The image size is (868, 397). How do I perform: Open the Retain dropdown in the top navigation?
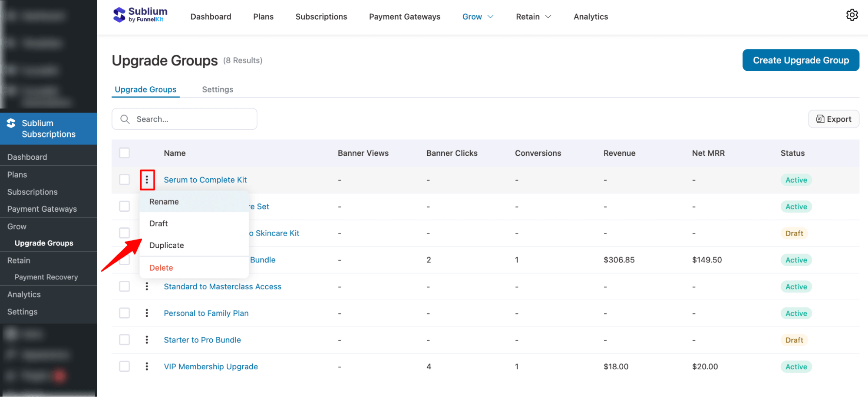tap(533, 16)
